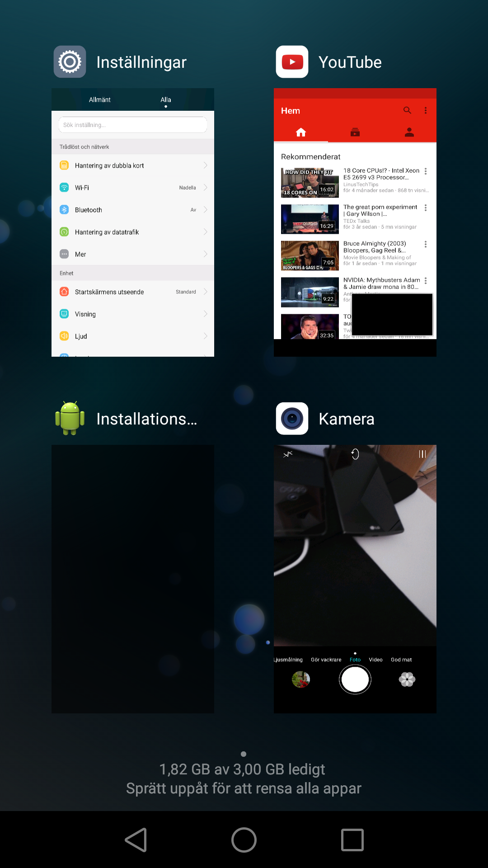This screenshot has width=488, height=868.
Task: Open options for NVIDIA Mythbusters video
Action: pos(426,281)
